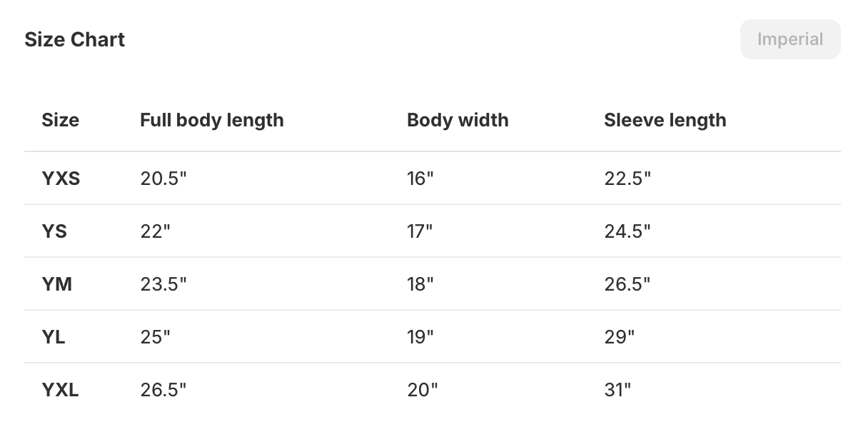Viewport: 868px width, 437px height.
Task: Select the YXS size row label
Action: pyautogui.click(x=61, y=179)
